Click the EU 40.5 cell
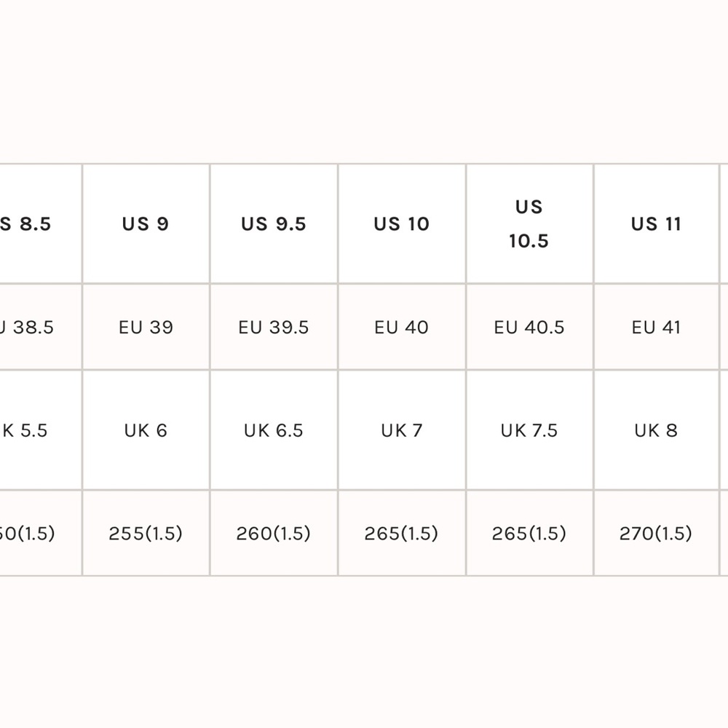Viewport: 728px width, 728px height. [530, 328]
